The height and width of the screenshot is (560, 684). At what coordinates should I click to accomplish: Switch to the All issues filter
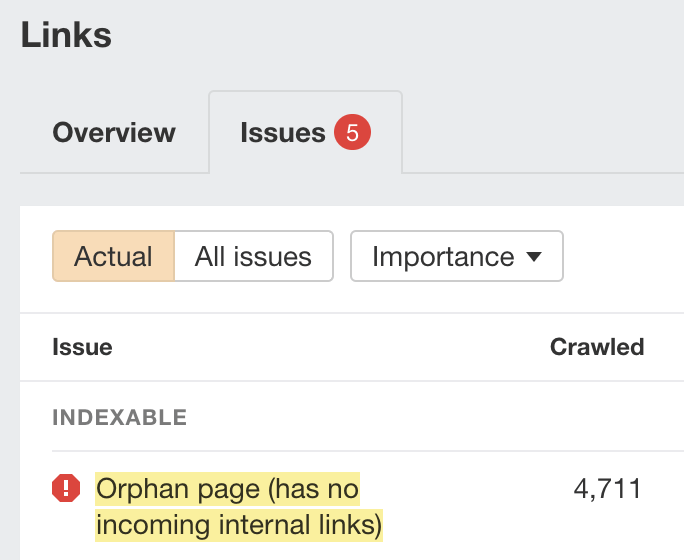[x=253, y=257]
